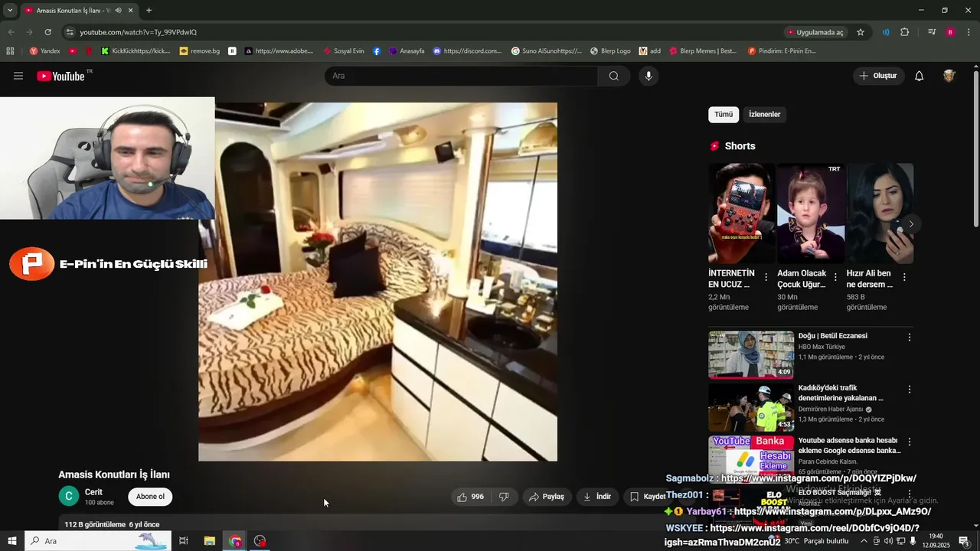980x551 pixels.
Task: Open the Windows Start menu
Action: pos(11,541)
